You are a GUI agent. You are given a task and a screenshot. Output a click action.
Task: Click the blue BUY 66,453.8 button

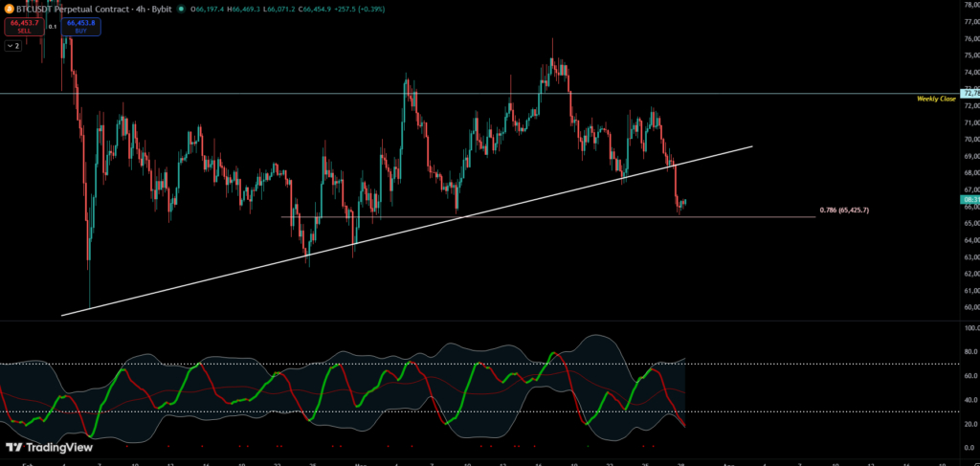click(x=80, y=26)
